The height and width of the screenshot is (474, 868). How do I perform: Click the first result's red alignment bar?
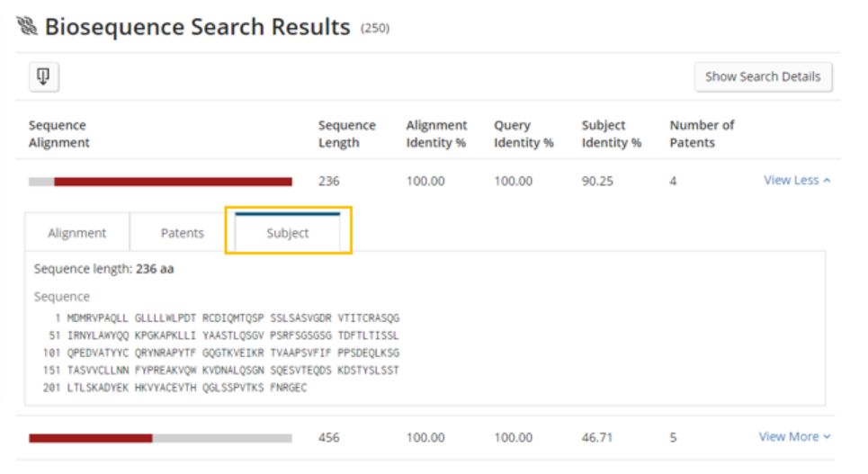pyautogui.click(x=172, y=182)
